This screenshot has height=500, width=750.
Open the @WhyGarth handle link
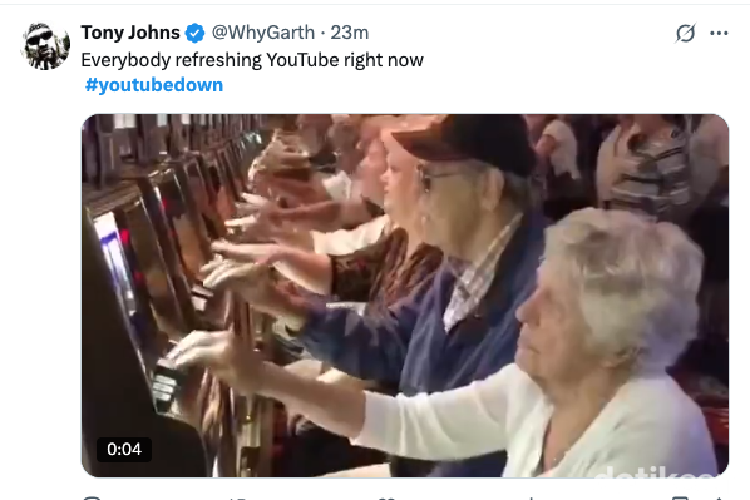click(x=263, y=33)
